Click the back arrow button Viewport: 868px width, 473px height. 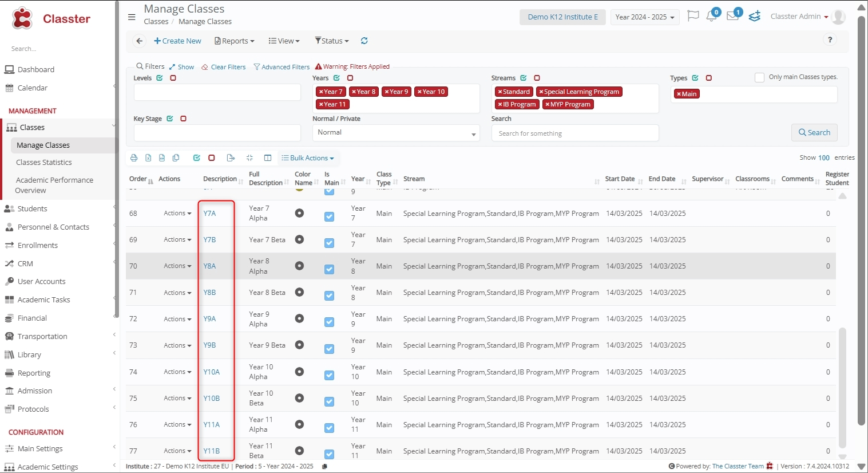[139, 41]
